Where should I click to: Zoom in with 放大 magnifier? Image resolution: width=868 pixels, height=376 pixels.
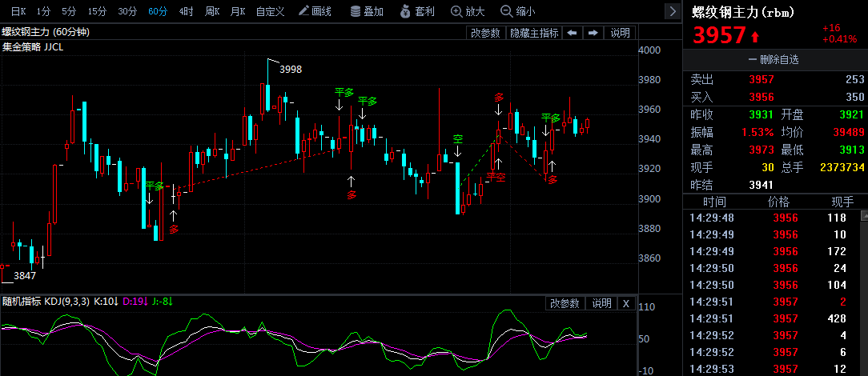(468, 11)
